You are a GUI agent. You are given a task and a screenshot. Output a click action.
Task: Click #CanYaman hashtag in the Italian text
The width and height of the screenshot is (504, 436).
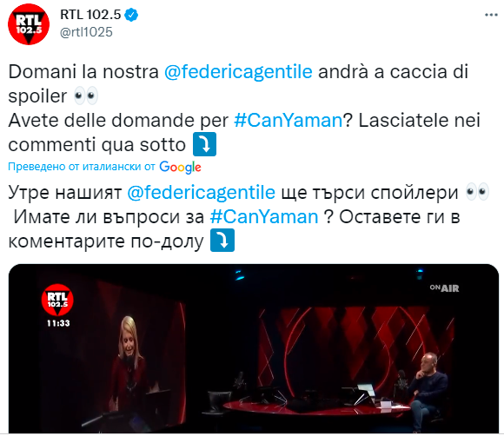tap(288, 121)
